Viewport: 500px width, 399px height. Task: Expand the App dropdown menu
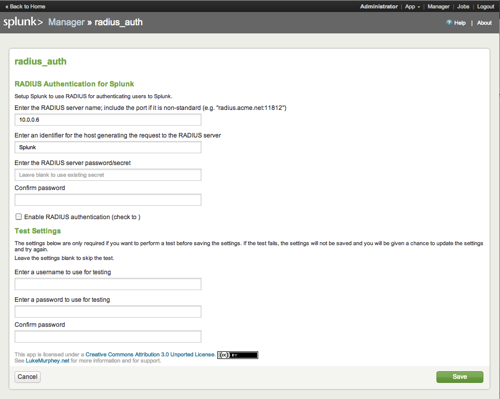pos(412,6)
